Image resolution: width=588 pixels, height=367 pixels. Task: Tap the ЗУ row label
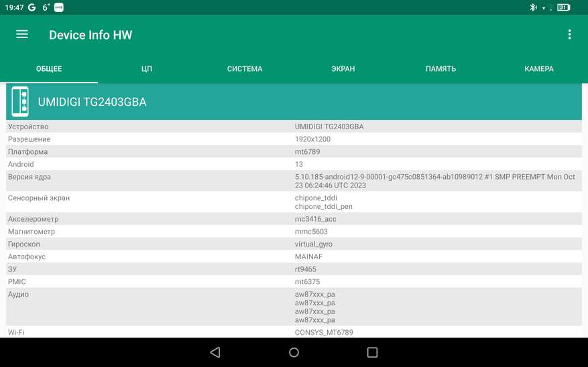click(12, 269)
